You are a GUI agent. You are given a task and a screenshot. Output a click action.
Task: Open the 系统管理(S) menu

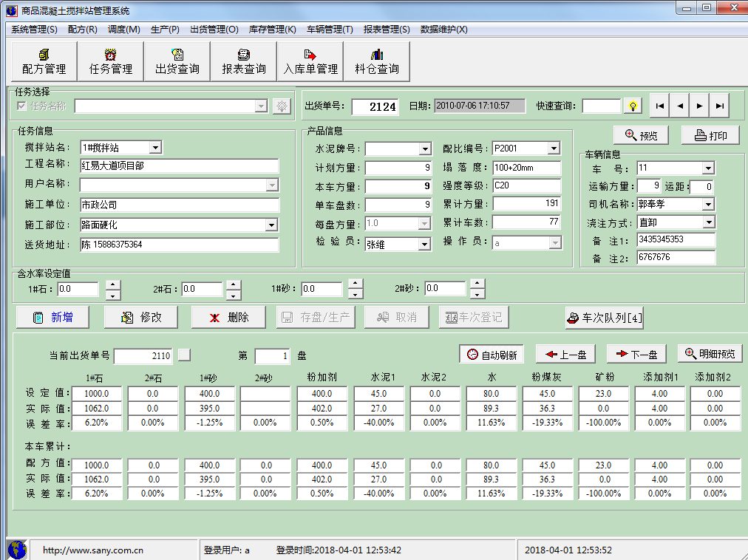pyautogui.click(x=34, y=30)
